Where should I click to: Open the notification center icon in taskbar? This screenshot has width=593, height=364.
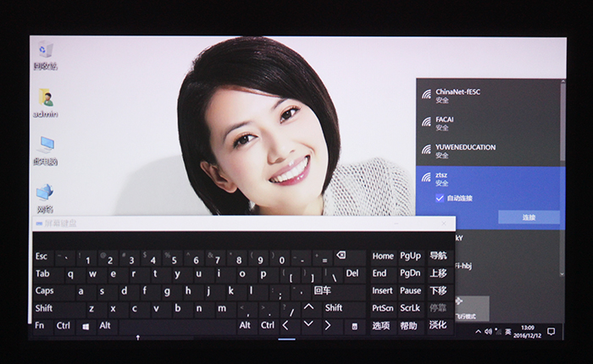pyautogui.click(x=551, y=331)
